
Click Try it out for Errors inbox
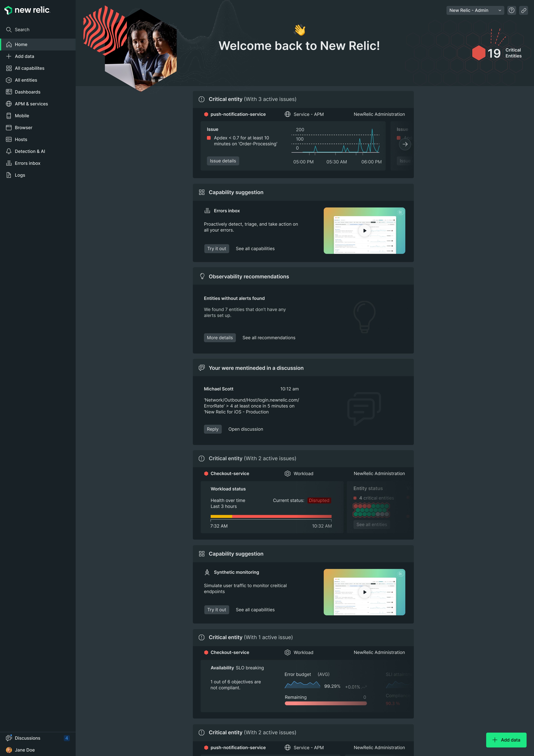coord(217,249)
